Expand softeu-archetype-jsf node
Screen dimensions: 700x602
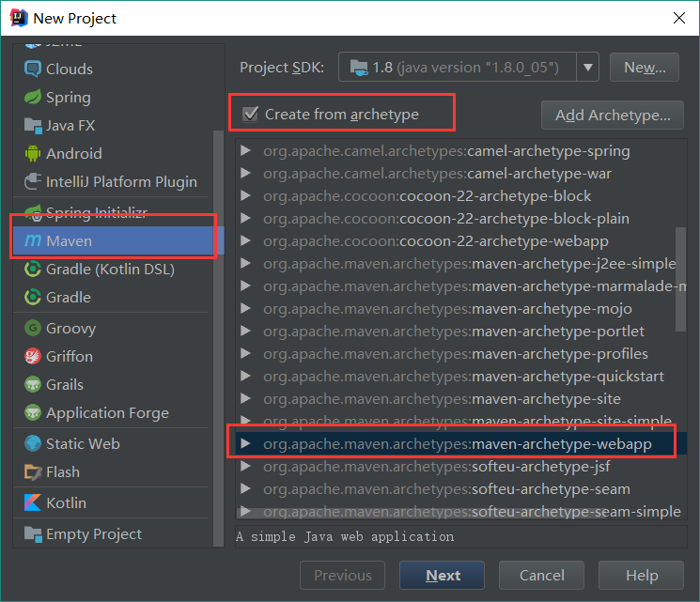(245, 467)
